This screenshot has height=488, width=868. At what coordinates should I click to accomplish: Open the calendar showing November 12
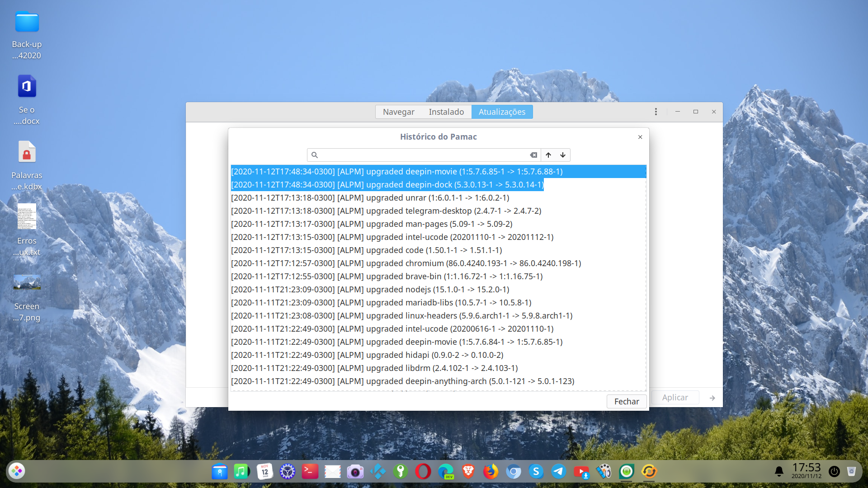point(264,471)
